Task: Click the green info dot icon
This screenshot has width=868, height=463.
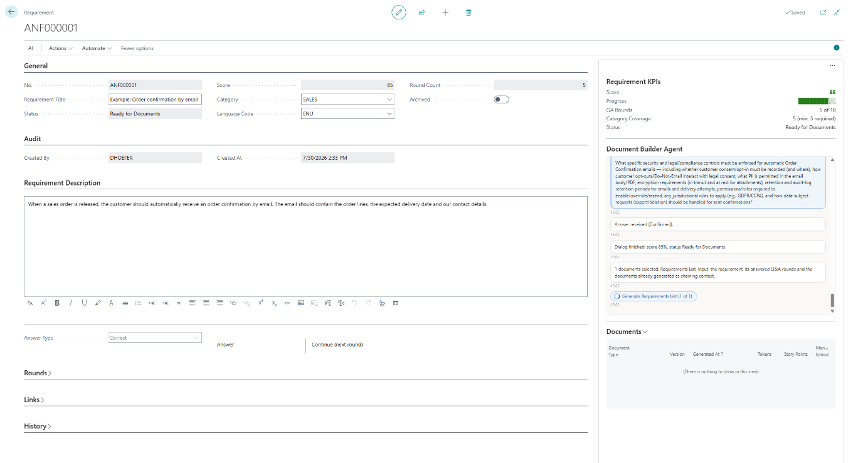Action: (x=837, y=48)
